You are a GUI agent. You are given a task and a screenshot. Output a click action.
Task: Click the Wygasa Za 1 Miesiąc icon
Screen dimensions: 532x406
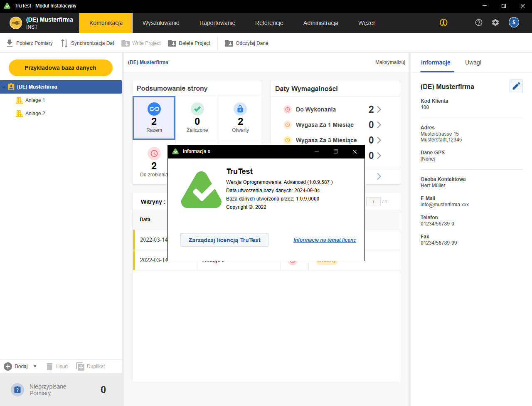tap(288, 125)
